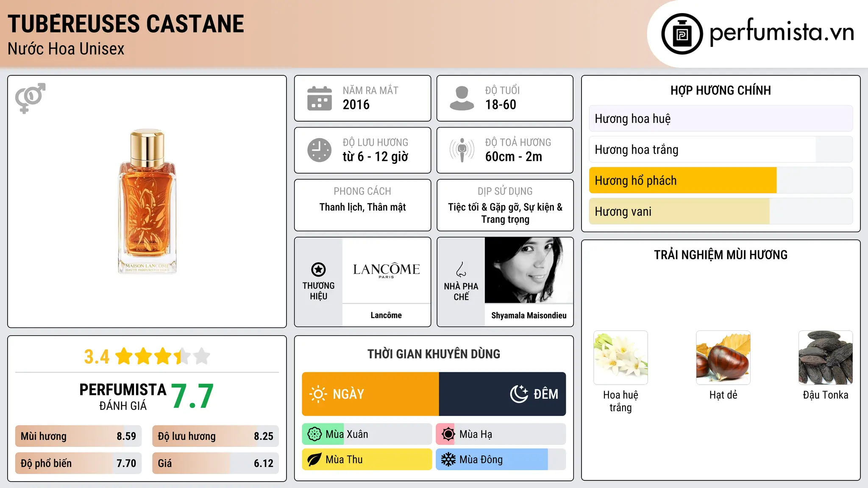Click the unisex gender symbol icon
868x488 pixels.
(x=30, y=98)
